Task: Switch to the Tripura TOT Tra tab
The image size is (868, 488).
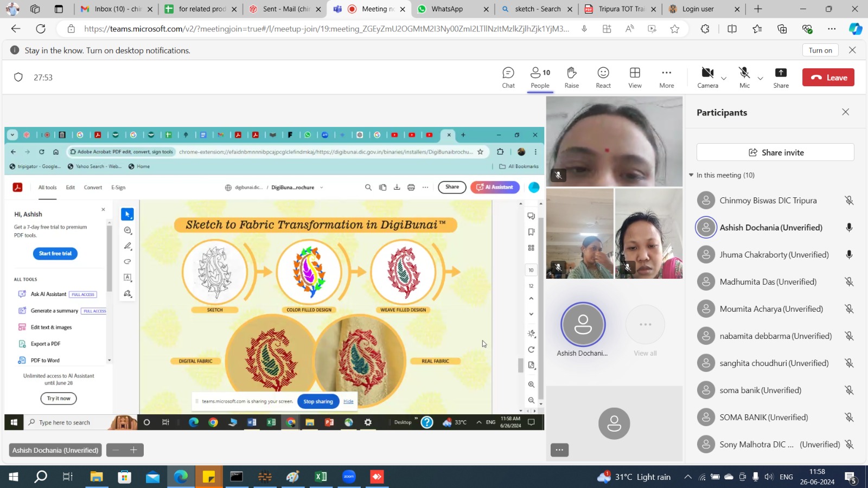Action: pos(621,9)
